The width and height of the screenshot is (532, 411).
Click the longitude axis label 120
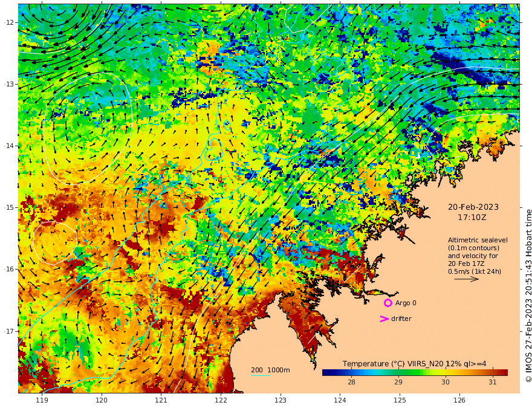(x=102, y=400)
